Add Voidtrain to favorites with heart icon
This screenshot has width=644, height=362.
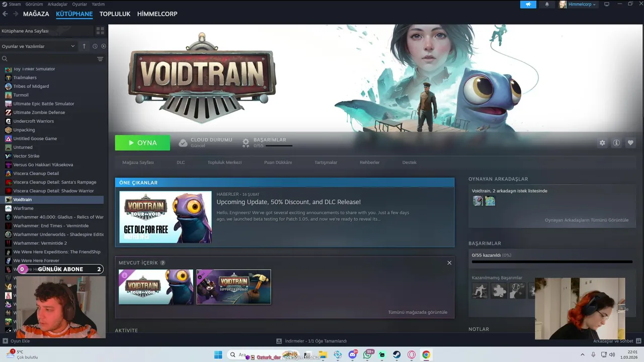pyautogui.click(x=630, y=143)
